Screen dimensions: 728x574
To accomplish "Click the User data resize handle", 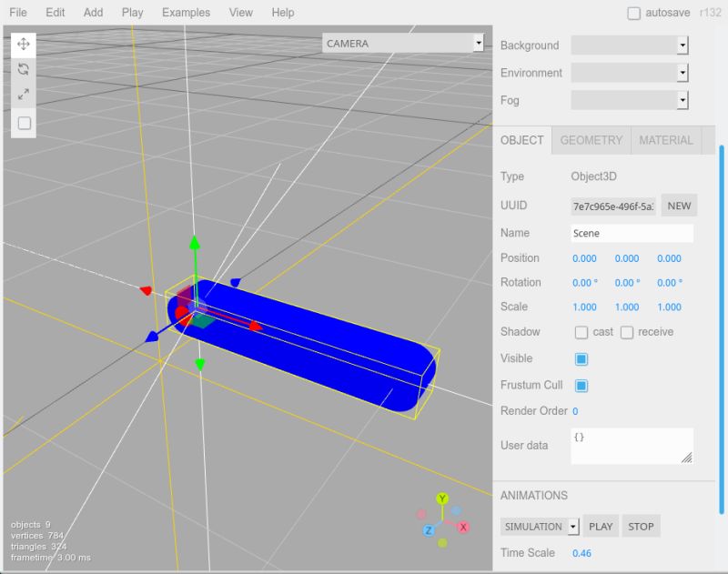I will [x=687, y=458].
